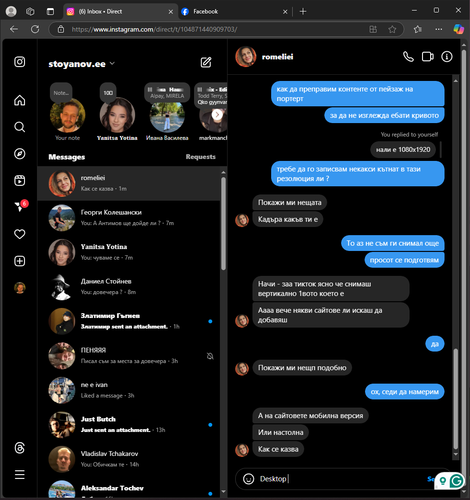This screenshot has height=500, width=470.
Task: Open the Threads icon
Action: pos(20,448)
